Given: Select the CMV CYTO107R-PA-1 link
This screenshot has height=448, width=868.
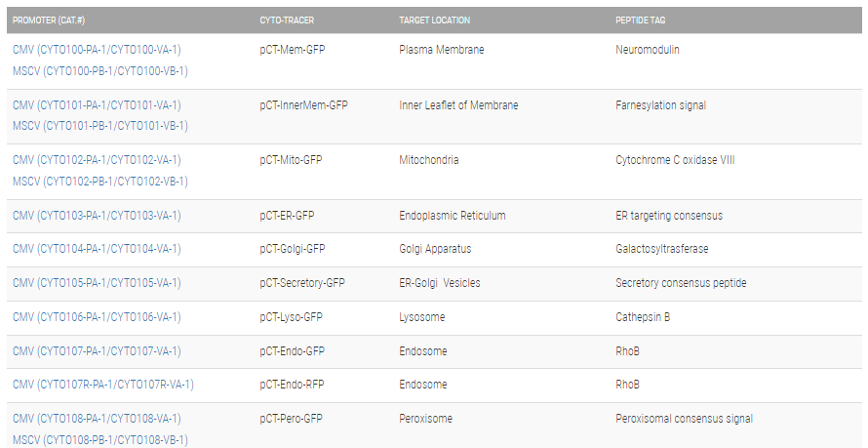Looking at the screenshot, I should [103, 385].
